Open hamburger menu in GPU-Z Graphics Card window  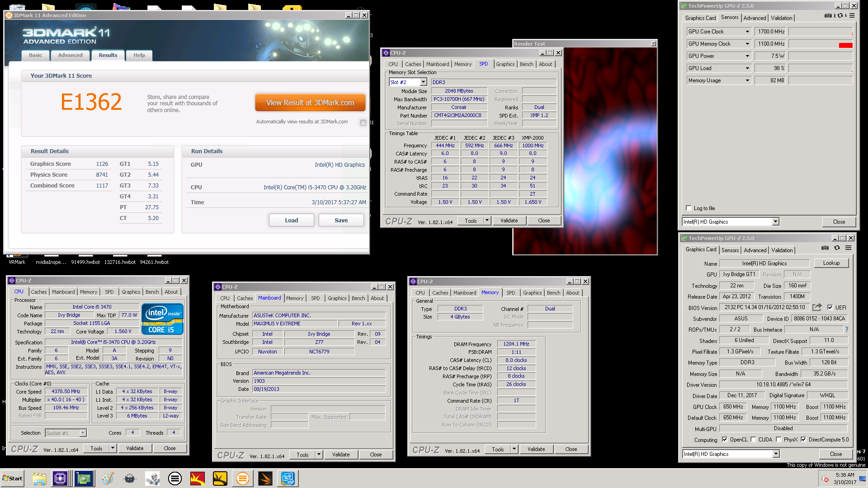849,248
